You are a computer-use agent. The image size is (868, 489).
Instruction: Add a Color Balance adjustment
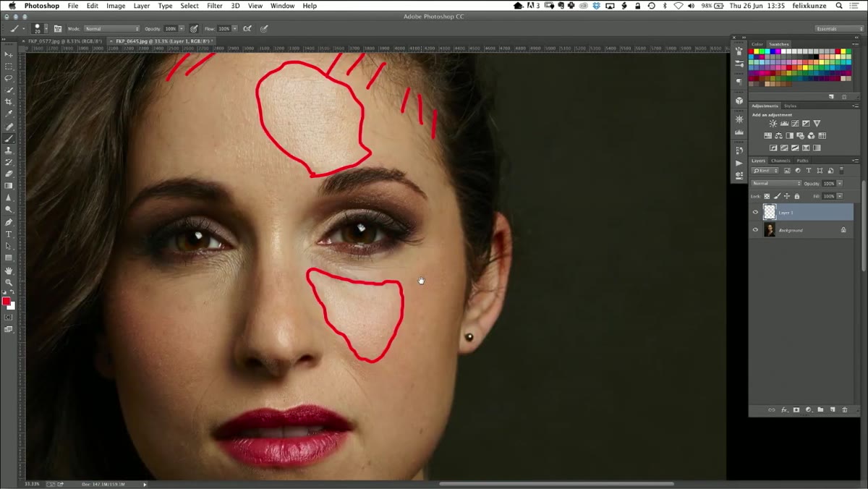pos(779,136)
